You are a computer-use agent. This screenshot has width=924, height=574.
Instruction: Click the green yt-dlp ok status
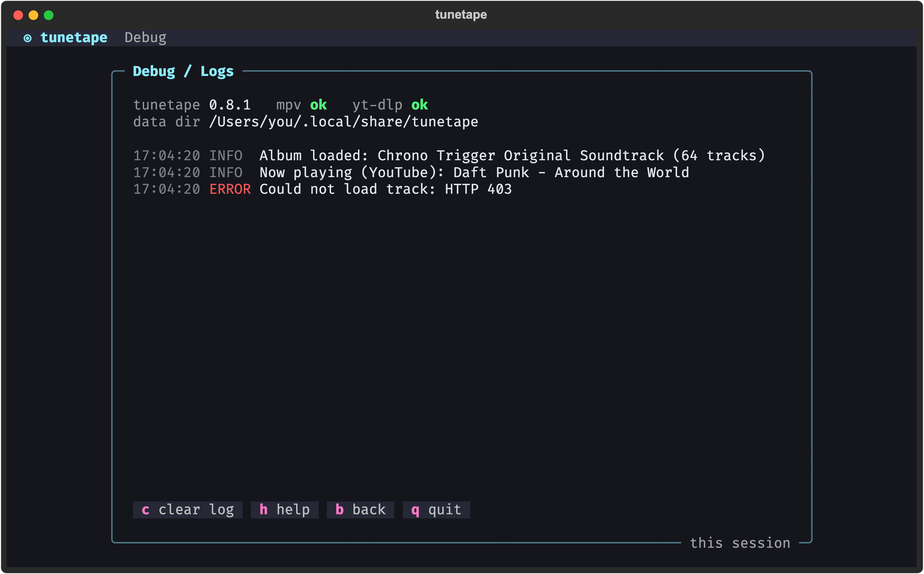pyautogui.click(x=419, y=105)
